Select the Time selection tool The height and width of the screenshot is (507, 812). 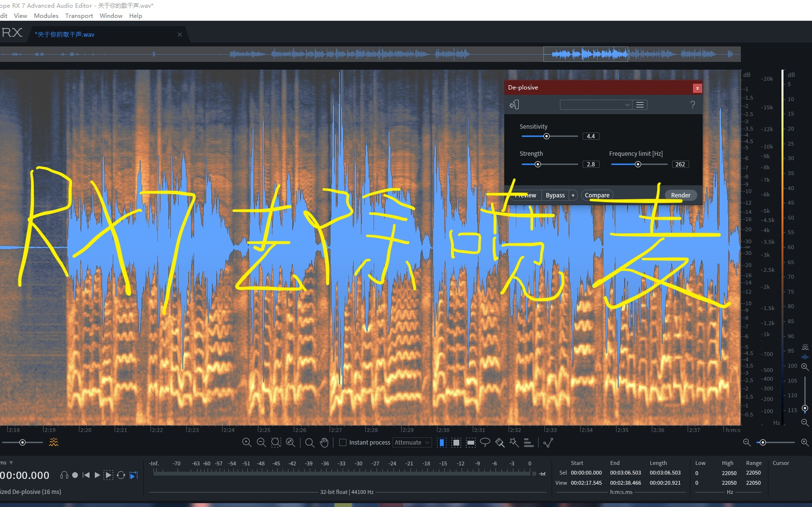point(442,442)
